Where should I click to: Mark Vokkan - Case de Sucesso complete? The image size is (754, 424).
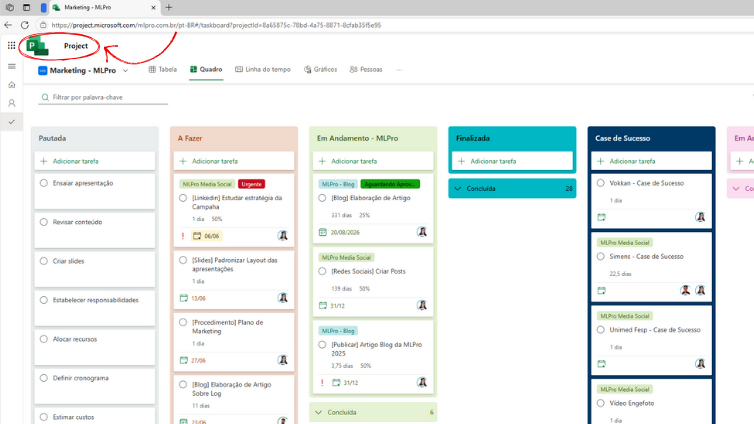(x=601, y=183)
